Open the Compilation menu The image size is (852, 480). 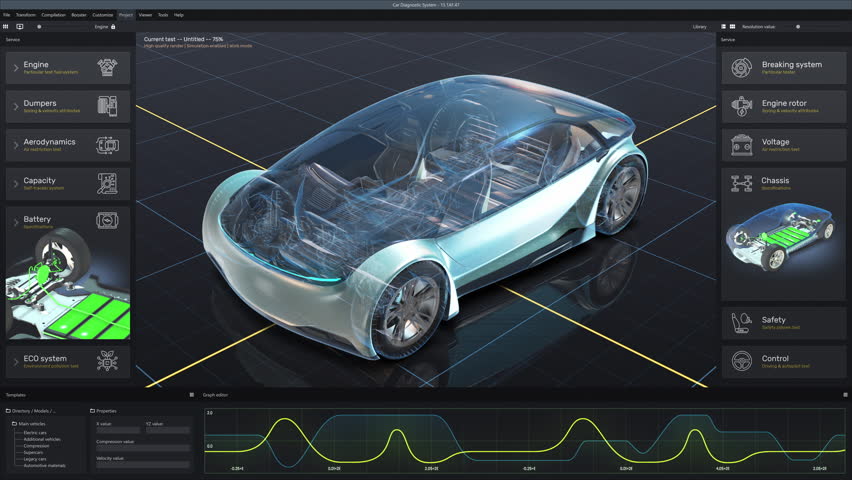(x=53, y=15)
